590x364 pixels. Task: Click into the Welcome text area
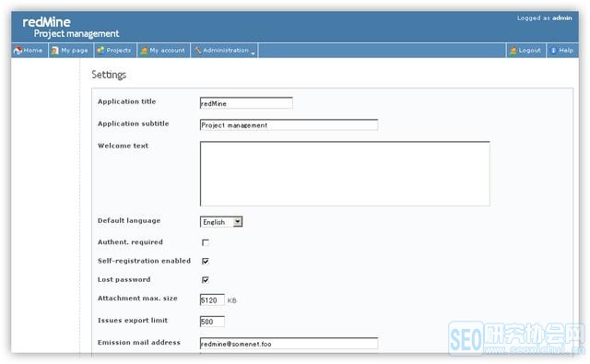[x=345, y=174]
